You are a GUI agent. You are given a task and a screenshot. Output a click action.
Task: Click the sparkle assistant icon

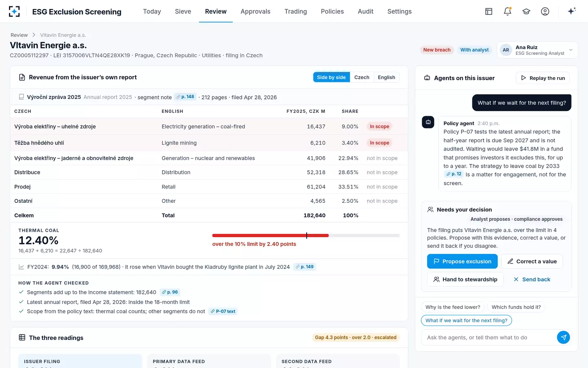572,11
